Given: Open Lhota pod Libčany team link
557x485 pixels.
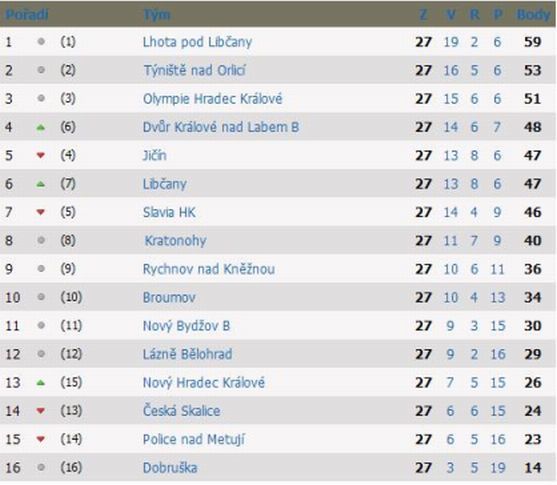Looking at the screenshot, I should tap(197, 42).
